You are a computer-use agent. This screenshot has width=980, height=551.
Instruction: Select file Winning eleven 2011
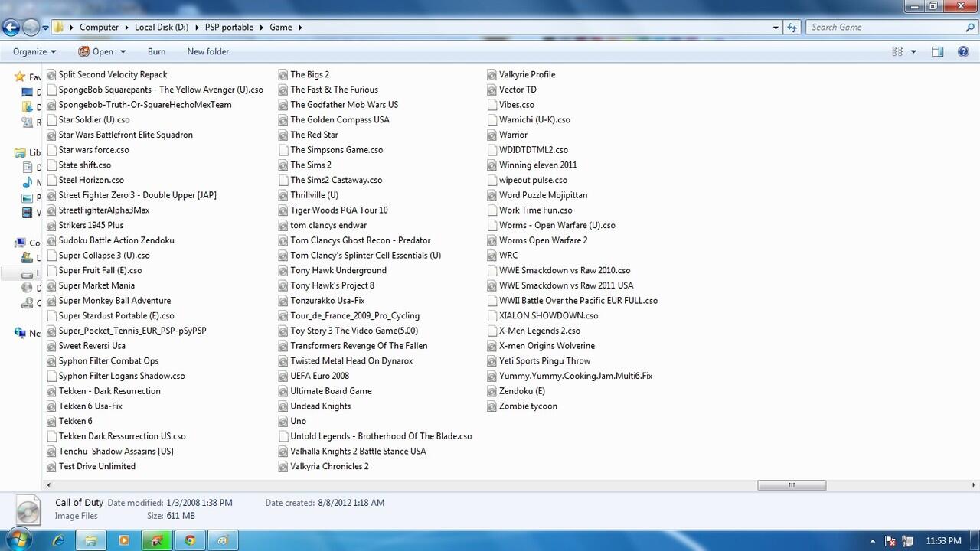pyautogui.click(x=537, y=165)
